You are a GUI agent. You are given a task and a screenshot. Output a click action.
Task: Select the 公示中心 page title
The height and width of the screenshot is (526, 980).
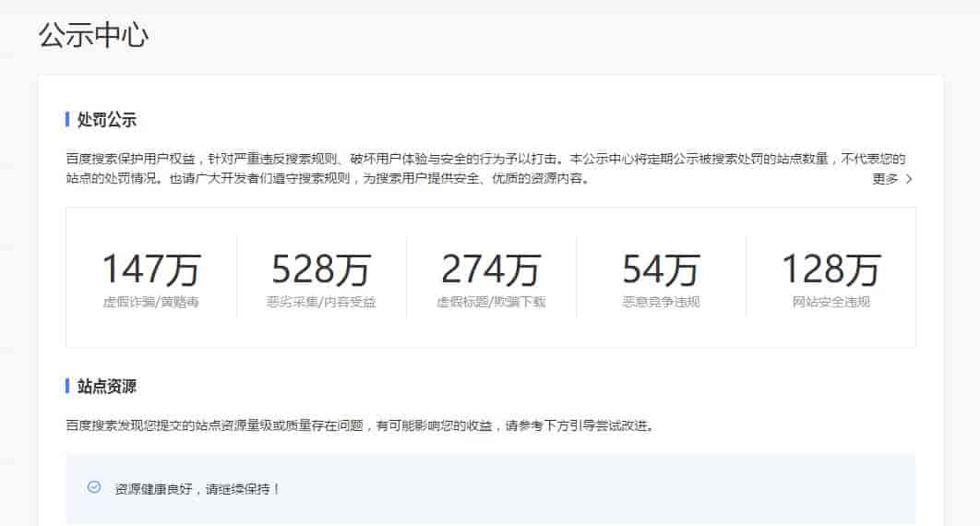(94, 35)
